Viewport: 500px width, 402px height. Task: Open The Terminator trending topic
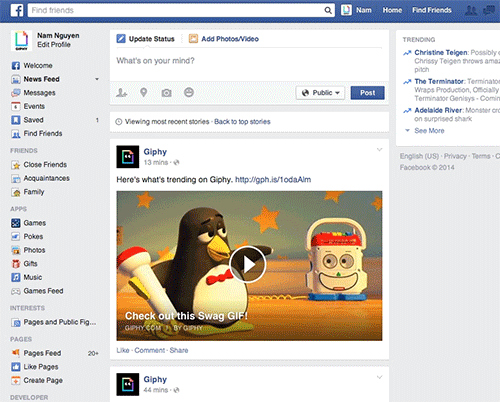[x=439, y=82]
